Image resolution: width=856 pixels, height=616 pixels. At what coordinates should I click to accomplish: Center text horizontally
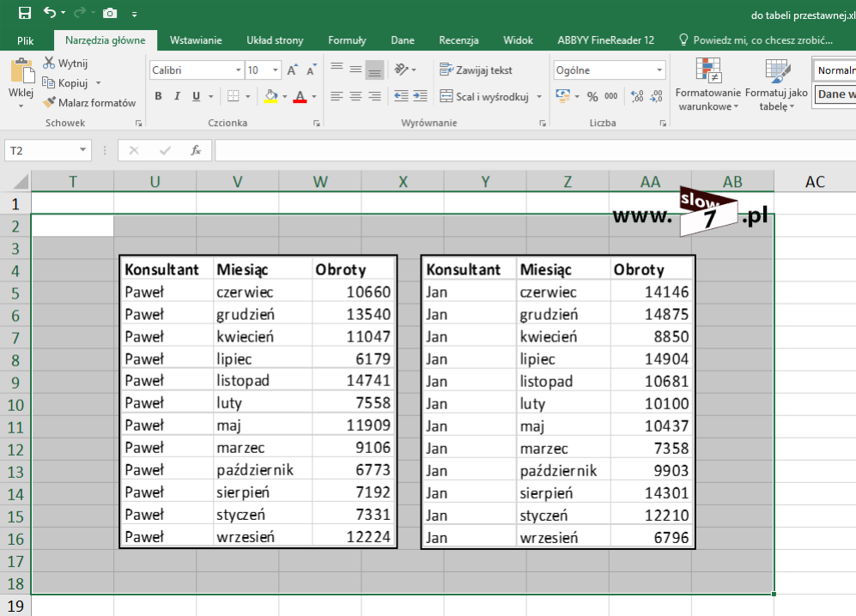[x=355, y=96]
